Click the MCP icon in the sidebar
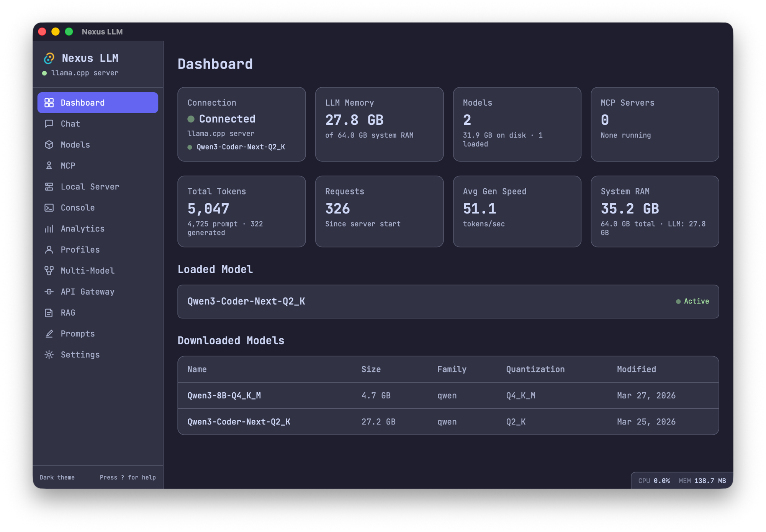 (x=49, y=165)
